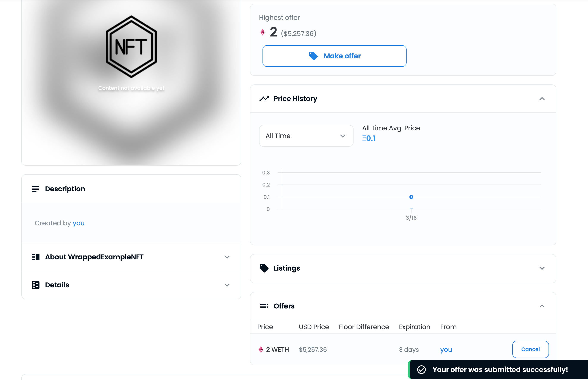Click the Price History trend line icon

click(x=264, y=99)
